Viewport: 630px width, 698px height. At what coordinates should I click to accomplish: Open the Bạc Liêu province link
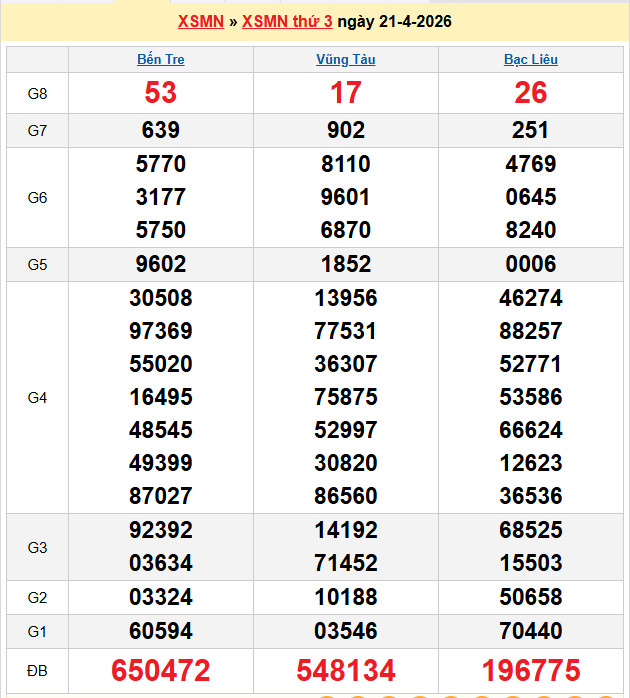click(x=530, y=59)
